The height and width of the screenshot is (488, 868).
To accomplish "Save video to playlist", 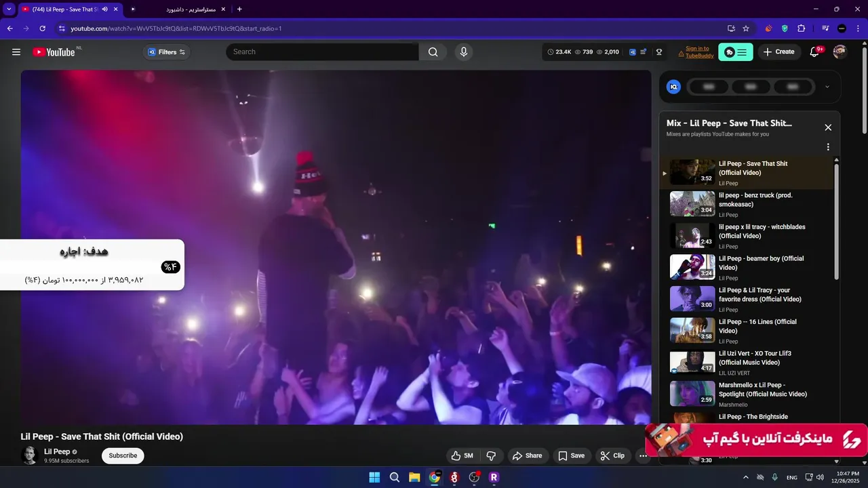I will (x=572, y=455).
